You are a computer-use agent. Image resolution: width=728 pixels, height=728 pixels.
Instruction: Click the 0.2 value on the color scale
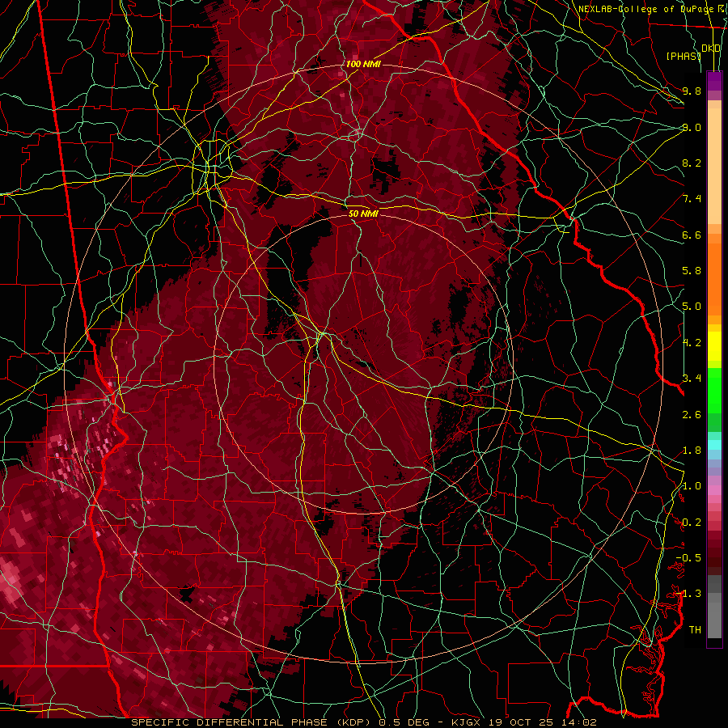tap(692, 523)
